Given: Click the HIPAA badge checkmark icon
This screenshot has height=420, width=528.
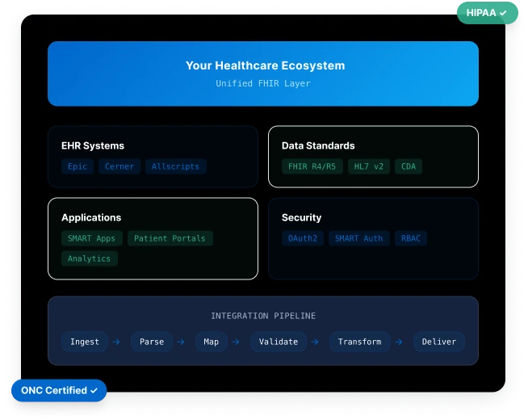Looking at the screenshot, I should (504, 13).
